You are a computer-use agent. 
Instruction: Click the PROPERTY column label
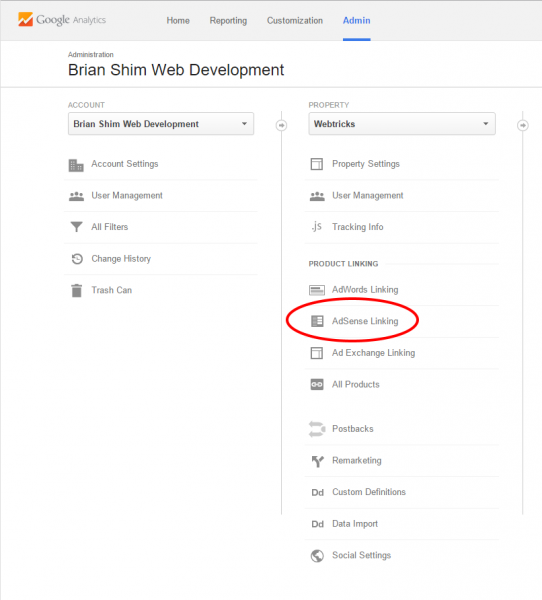pyautogui.click(x=329, y=105)
